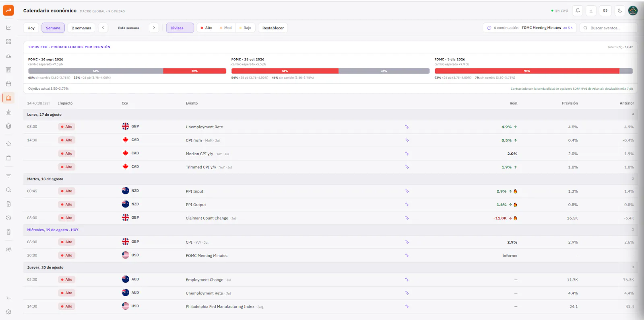Open the four-squares dashboard grid in sidebar
Image resolution: width=644 pixels, height=320 pixels.
click(8, 42)
